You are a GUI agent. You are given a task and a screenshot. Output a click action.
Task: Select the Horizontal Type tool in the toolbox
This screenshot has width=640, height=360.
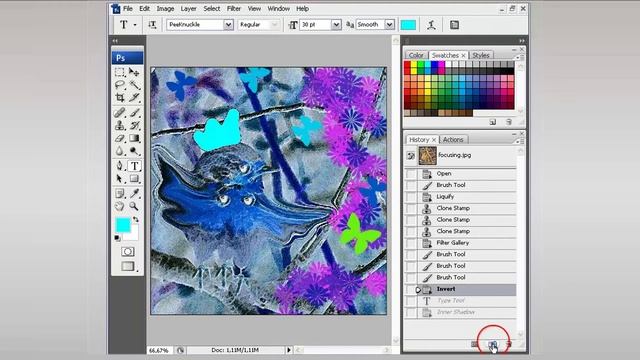[x=134, y=166]
